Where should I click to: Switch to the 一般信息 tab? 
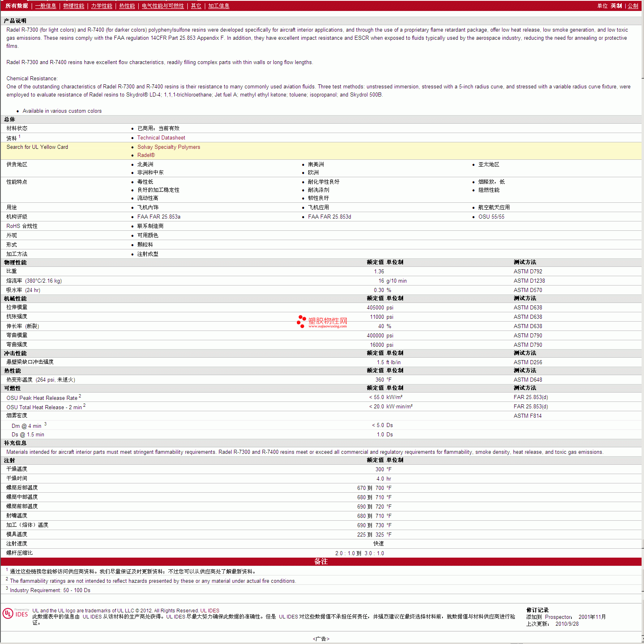point(45,6)
